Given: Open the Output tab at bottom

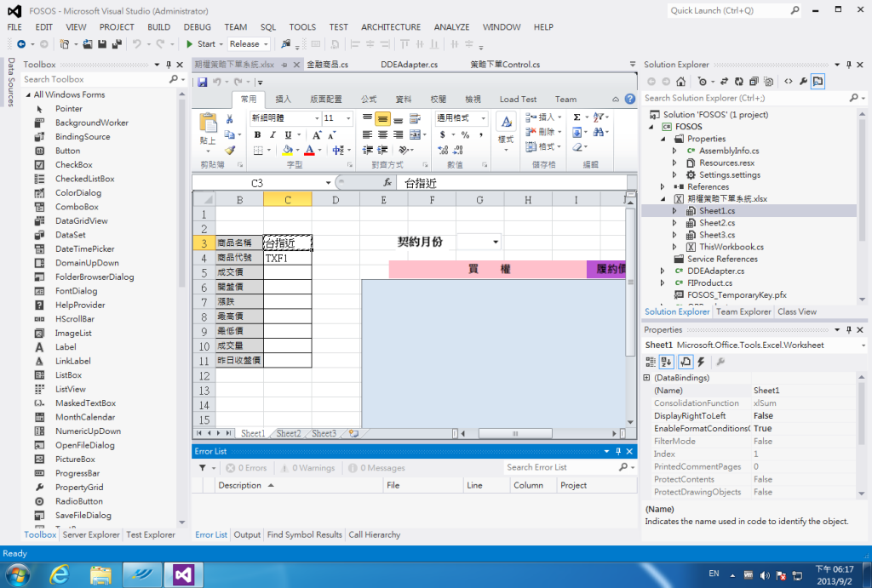Looking at the screenshot, I should click(x=247, y=534).
